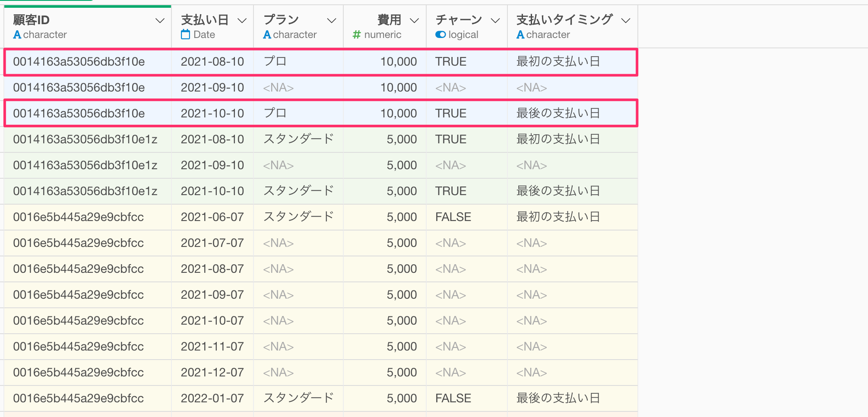Click the character type icon under 顧客ID
The height and width of the screenshot is (417, 868).
tap(17, 35)
